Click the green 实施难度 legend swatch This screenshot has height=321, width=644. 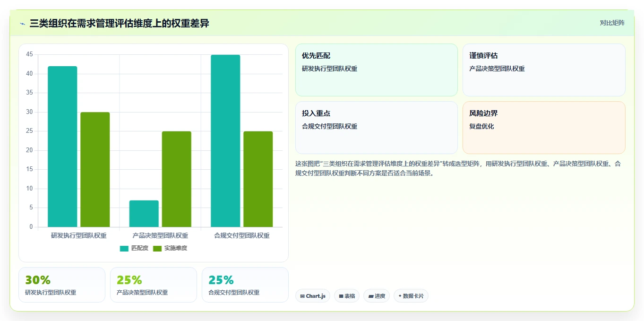point(157,248)
